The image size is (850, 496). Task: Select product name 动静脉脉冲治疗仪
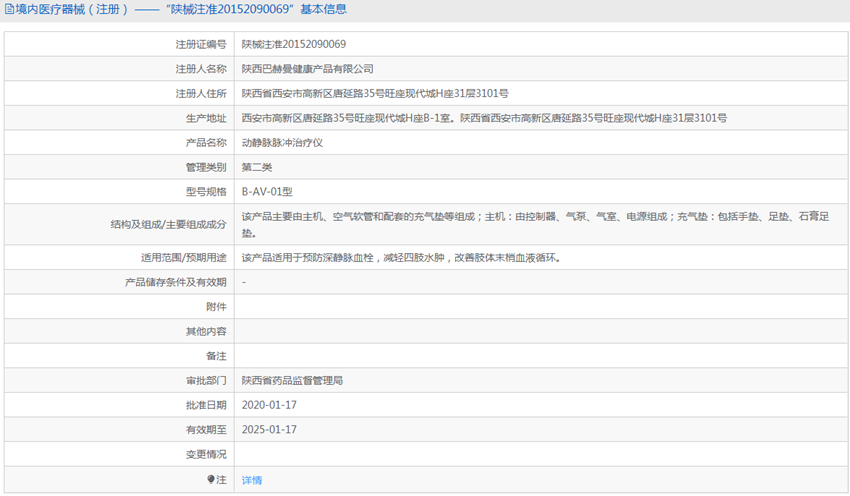pos(282,143)
